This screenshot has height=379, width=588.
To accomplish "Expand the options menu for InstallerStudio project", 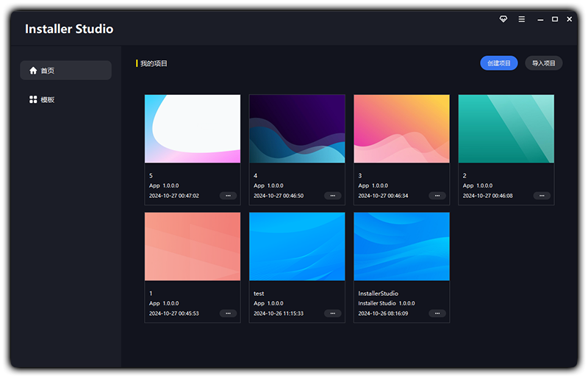I will (437, 314).
